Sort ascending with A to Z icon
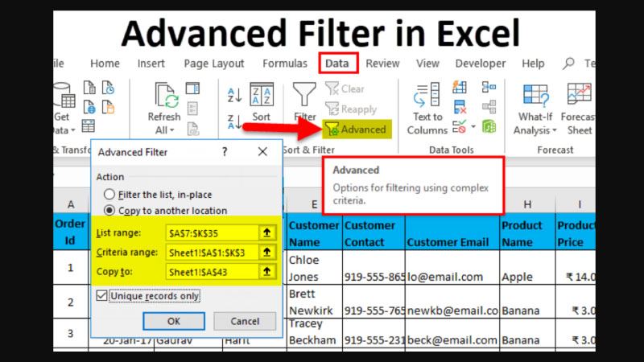Viewport: 644px width, 362px height. click(x=235, y=94)
